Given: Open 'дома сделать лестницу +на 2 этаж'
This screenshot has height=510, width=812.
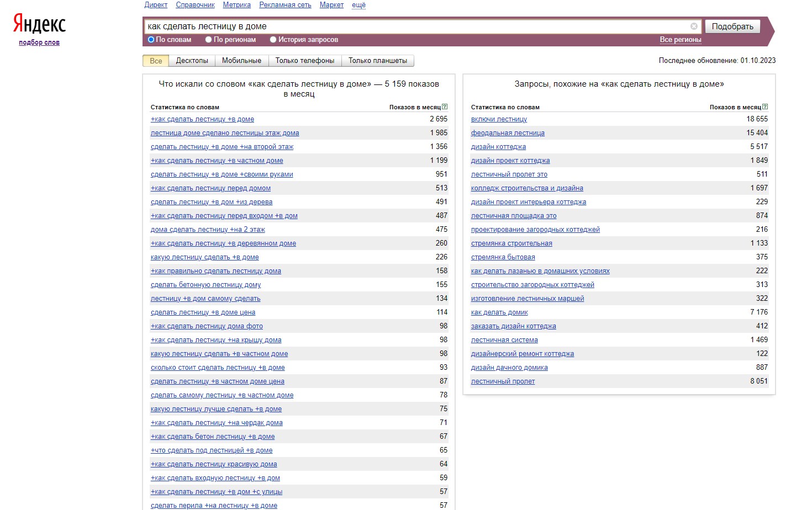Looking at the screenshot, I should (208, 230).
